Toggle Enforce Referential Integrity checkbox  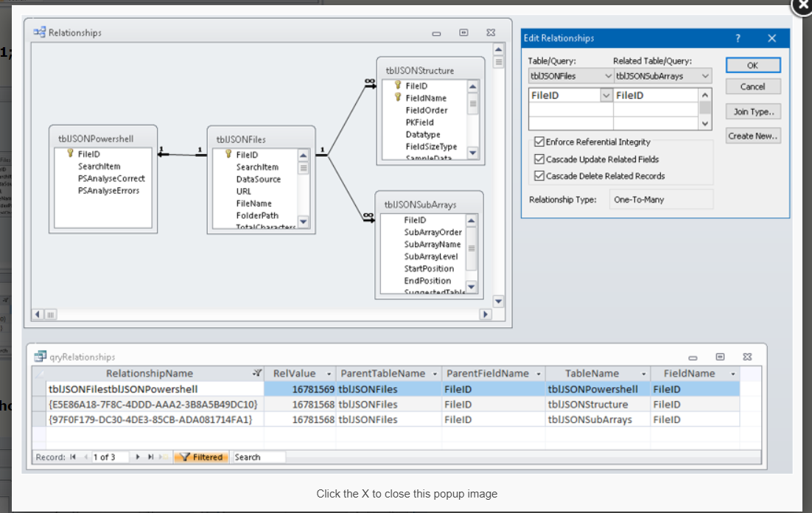(x=539, y=142)
